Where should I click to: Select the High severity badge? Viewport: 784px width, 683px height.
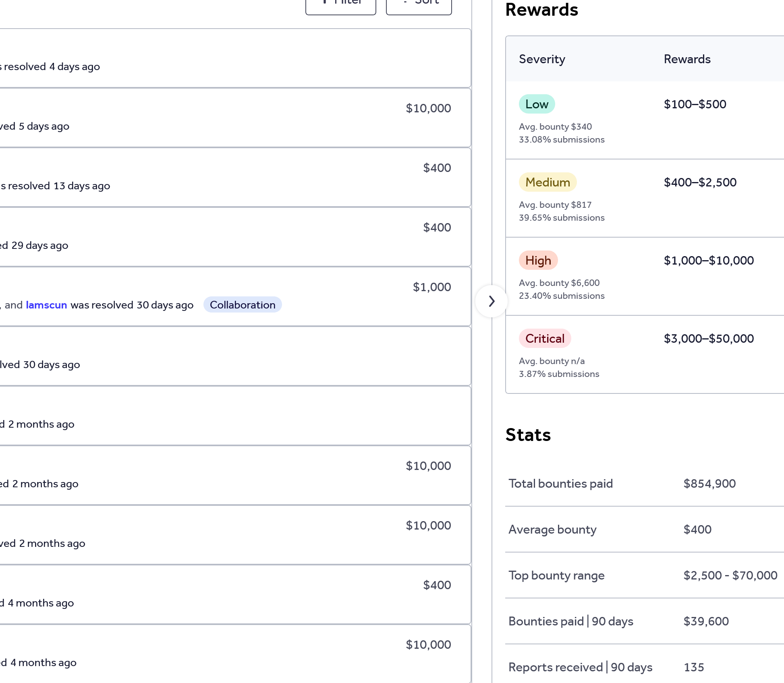click(x=538, y=261)
